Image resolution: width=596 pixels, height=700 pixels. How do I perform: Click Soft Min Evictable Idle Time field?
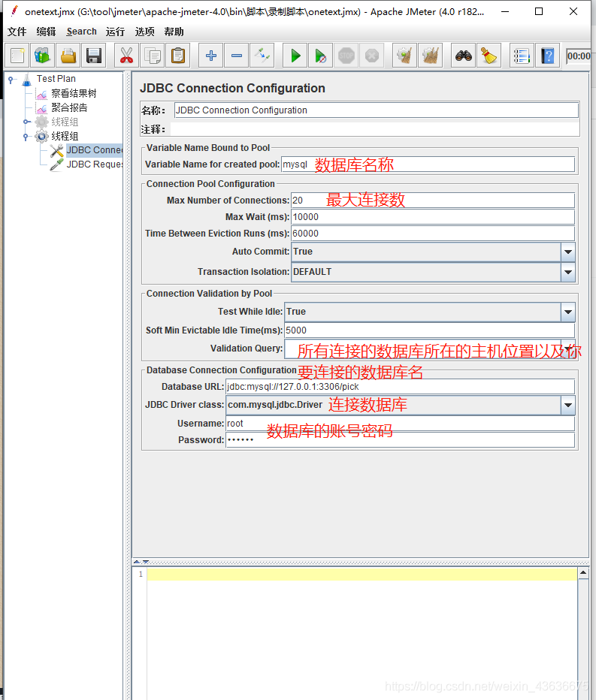429,330
